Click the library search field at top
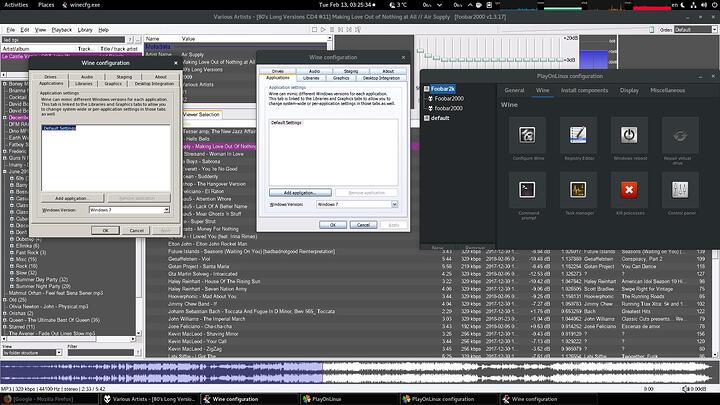This screenshot has width=720, height=405. click(63, 40)
